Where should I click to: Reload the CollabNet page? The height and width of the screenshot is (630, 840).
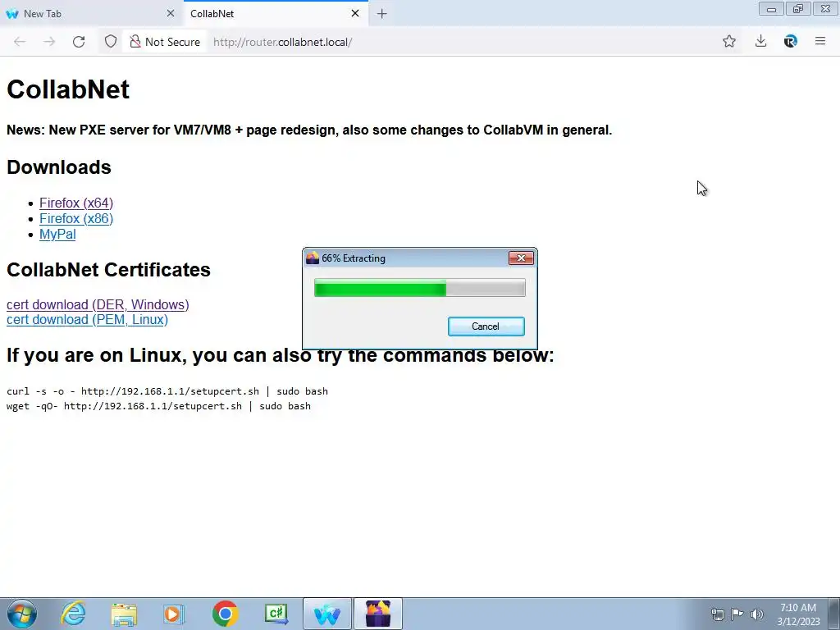(79, 42)
